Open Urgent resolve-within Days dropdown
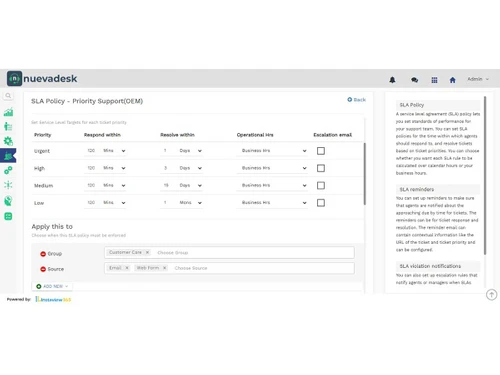Screen dimensions: 500x375 click(190, 151)
